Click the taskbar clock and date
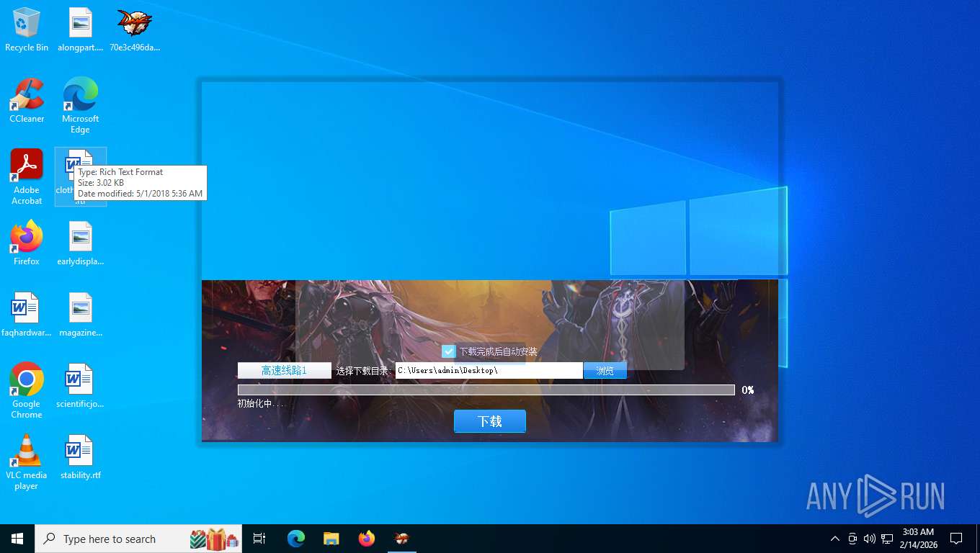The image size is (980, 553). [917, 539]
